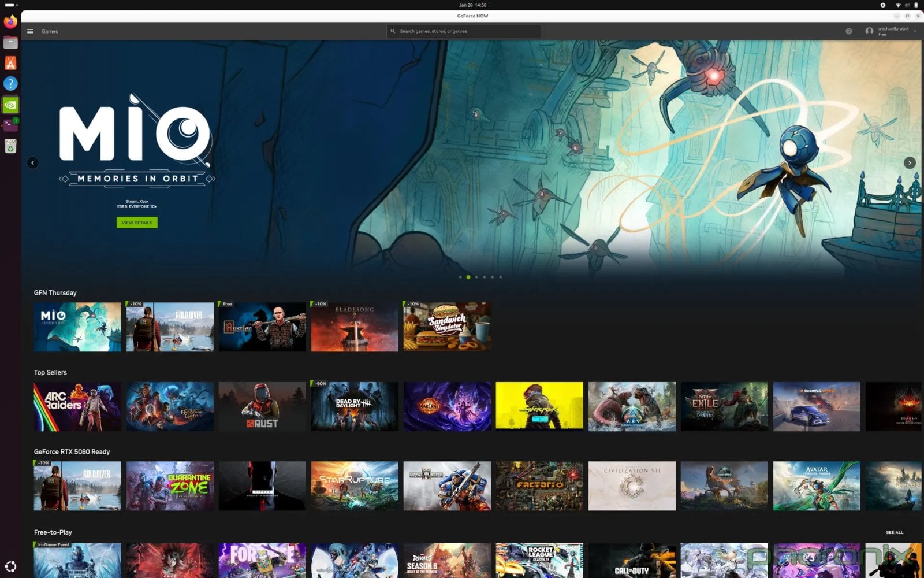Click the search games input field
924x578 pixels.
point(465,31)
